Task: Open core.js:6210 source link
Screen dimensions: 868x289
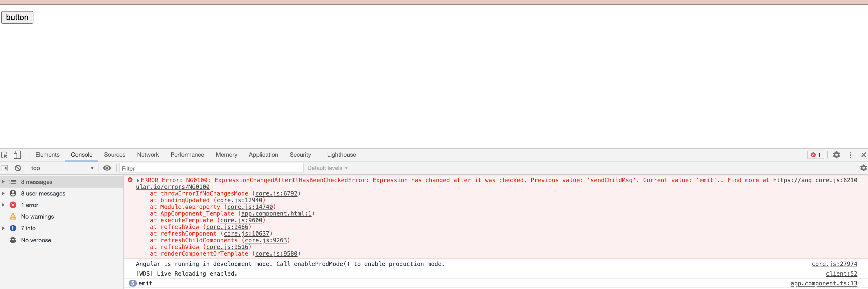Action: coord(836,180)
